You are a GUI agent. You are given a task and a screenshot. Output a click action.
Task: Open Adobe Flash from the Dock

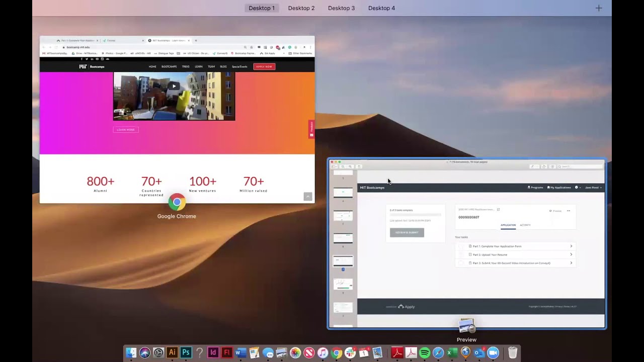226,353
